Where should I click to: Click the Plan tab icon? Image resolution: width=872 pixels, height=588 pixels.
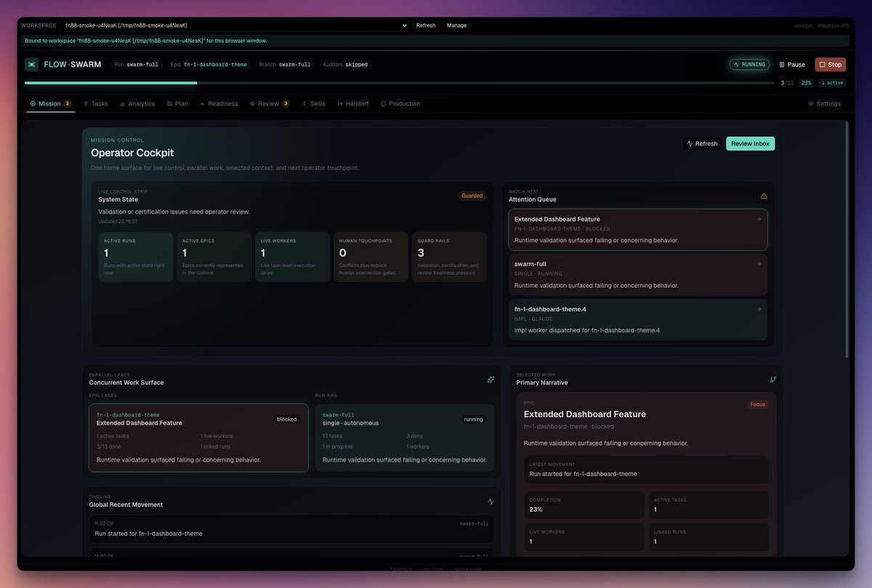pos(169,104)
